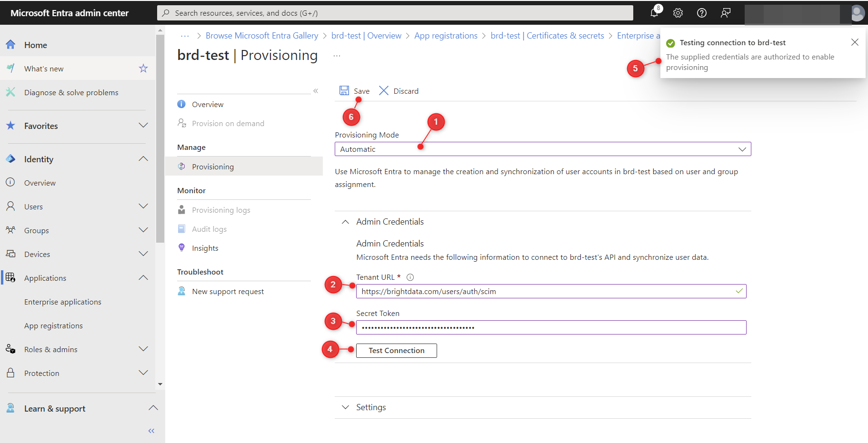Expand the Users submenu chevron
This screenshot has width=868, height=443.
[x=143, y=206]
